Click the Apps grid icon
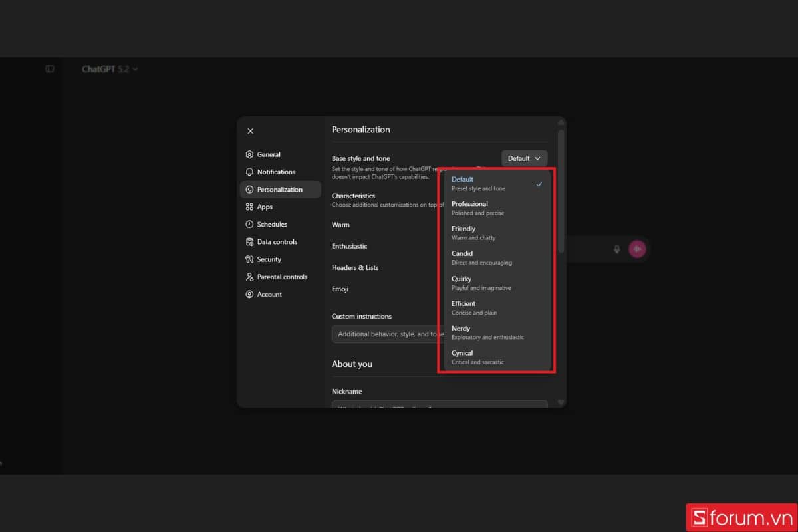798x532 pixels. 249,207
